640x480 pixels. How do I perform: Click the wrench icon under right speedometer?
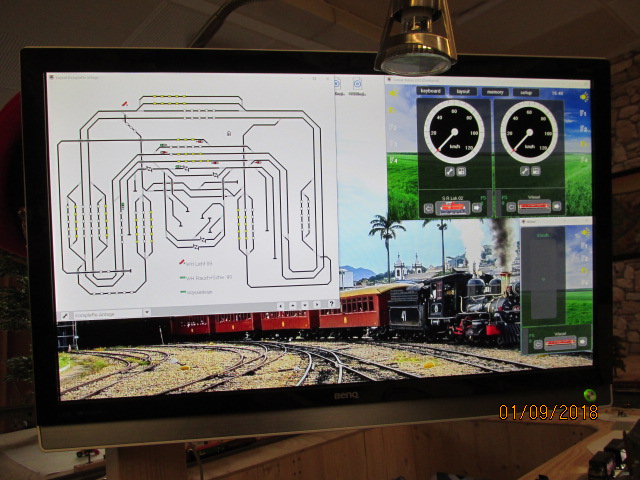(525, 172)
